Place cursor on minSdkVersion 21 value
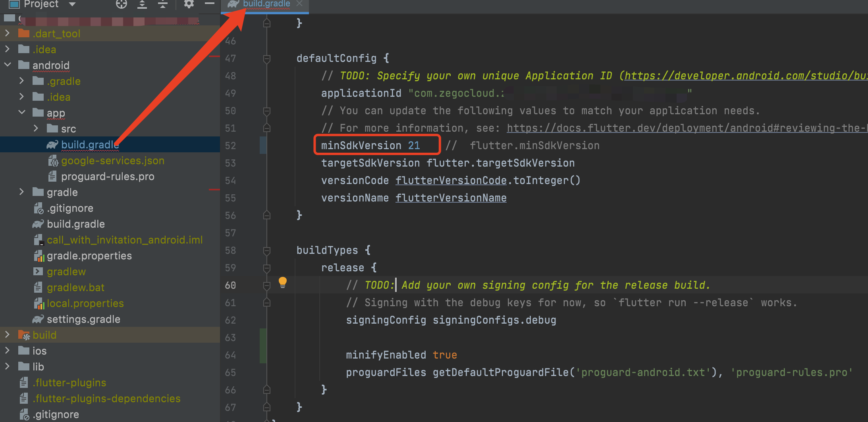868x422 pixels. coord(414,145)
